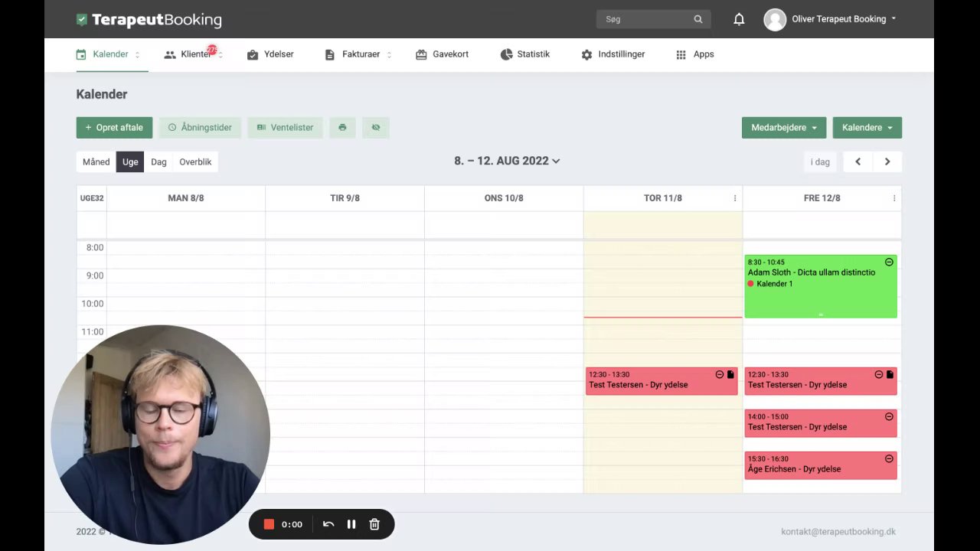Open TOR 11/8 column options dots
The width and height of the screenshot is (980, 551).
point(735,198)
